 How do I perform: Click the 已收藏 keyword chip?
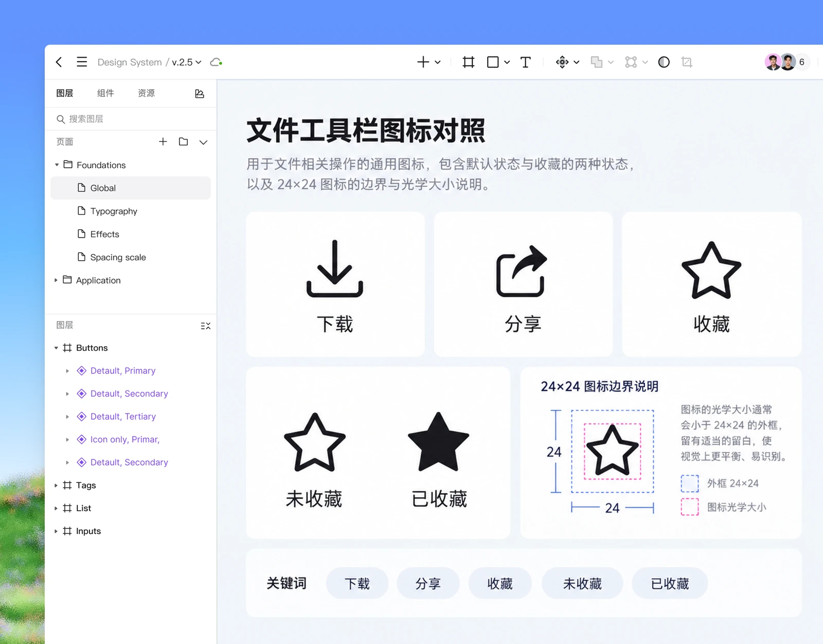click(670, 583)
